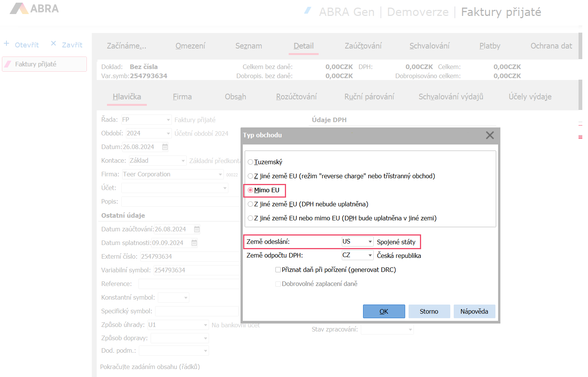Open the Účet dropdown
Viewport: 588px width, 377px height.
pyautogui.click(x=225, y=188)
